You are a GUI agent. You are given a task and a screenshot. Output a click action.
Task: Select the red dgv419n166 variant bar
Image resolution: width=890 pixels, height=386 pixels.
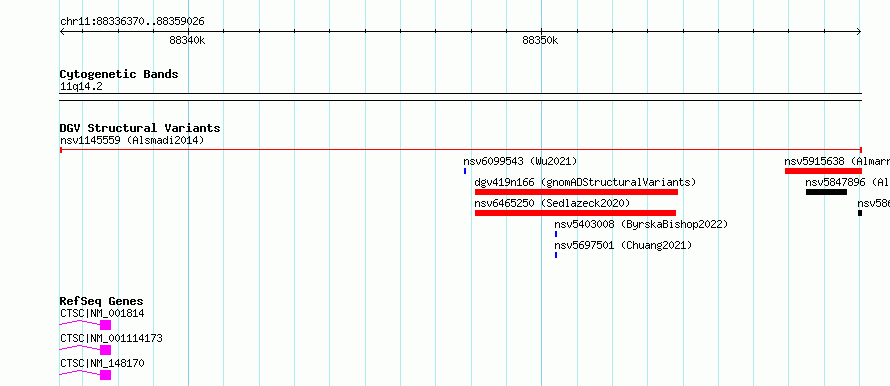(x=576, y=192)
